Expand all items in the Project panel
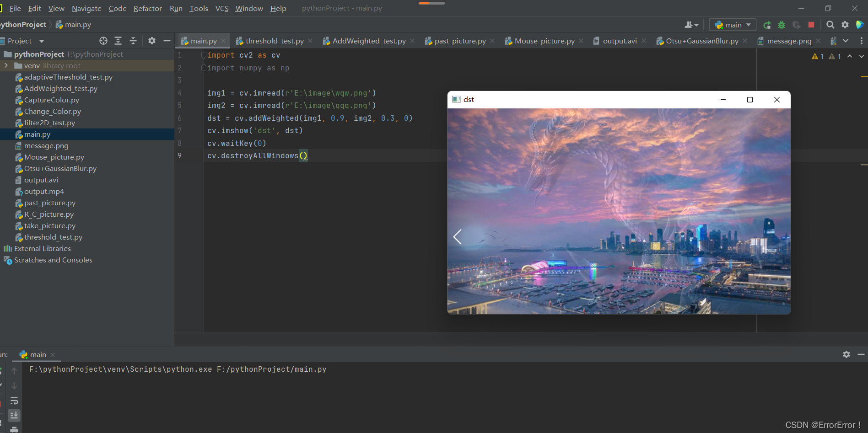The width and height of the screenshot is (868, 433). click(x=118, y=41)
